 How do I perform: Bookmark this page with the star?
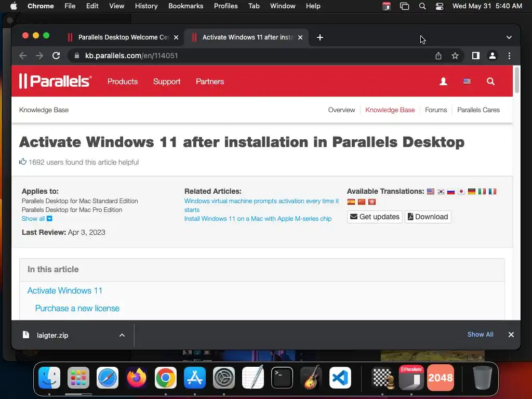455,56
